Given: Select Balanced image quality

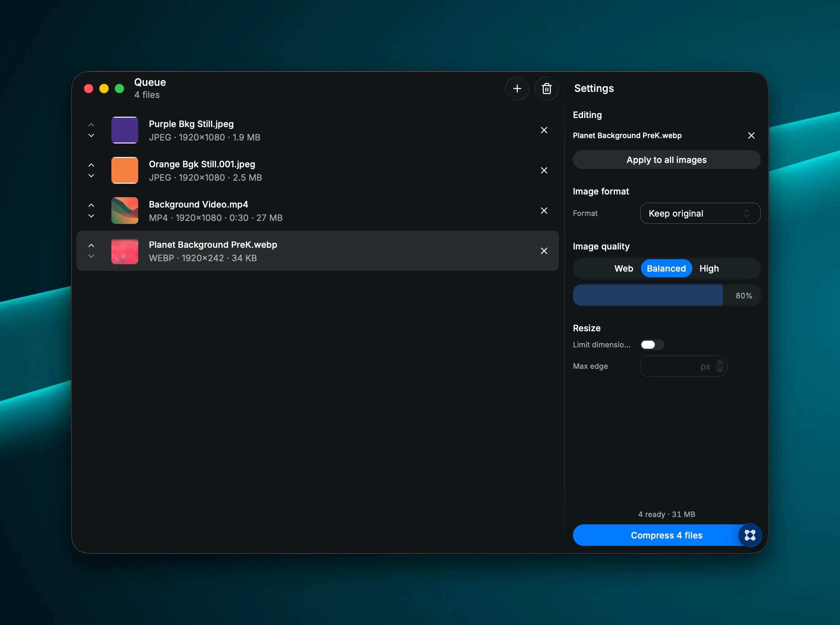Looking at the screenshot, I should [666, 269].
